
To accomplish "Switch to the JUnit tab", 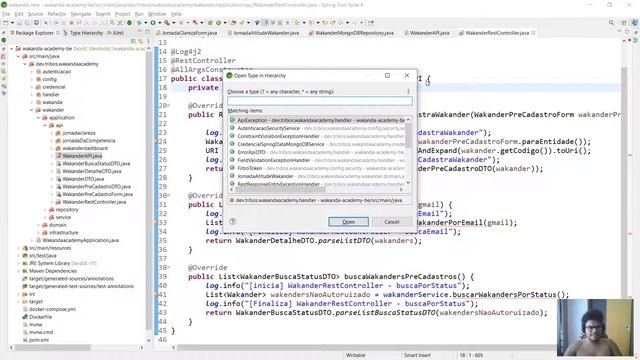I will pyautogui.click(x=116, y=33).
